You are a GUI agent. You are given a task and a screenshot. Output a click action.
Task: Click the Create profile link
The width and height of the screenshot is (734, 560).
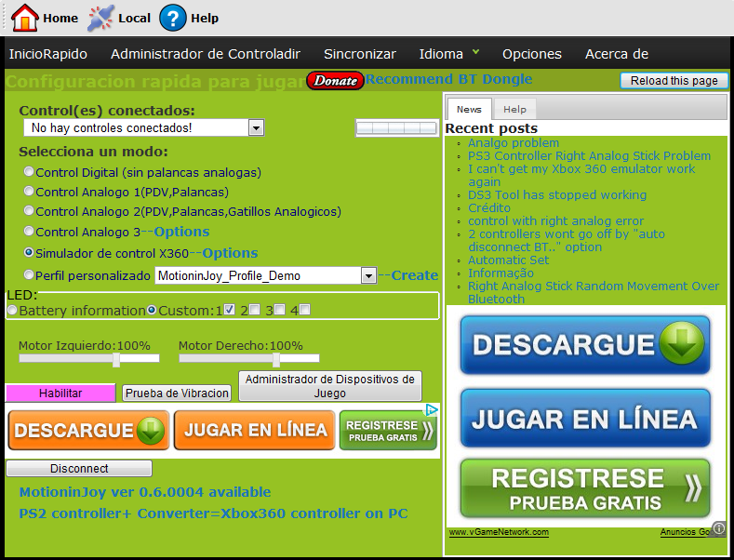[x=414, y=275]
